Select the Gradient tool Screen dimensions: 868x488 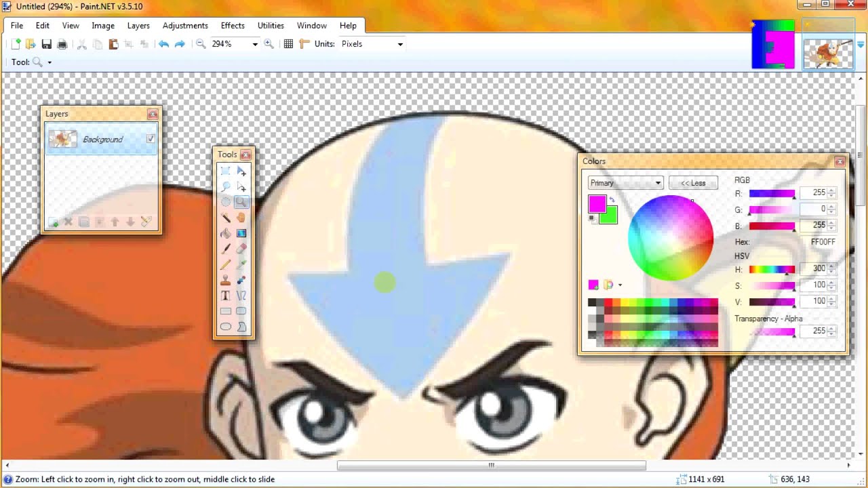click(241, 233)
